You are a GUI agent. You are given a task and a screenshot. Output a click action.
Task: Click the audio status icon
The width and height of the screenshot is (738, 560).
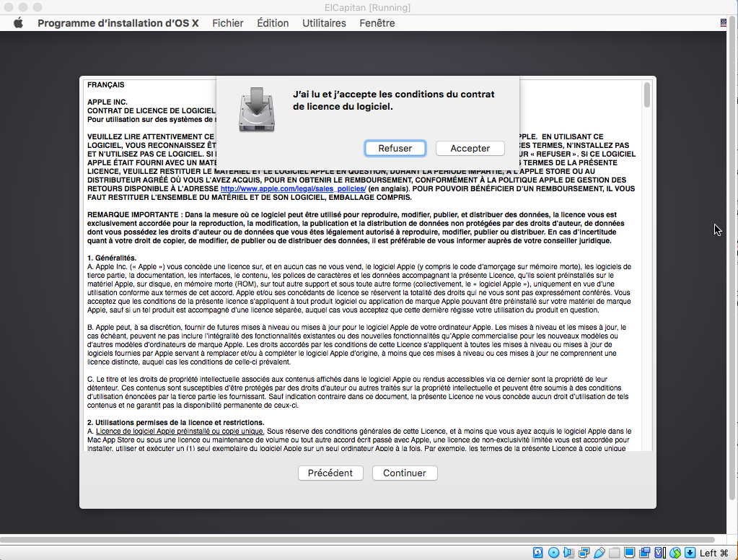point(568,553)
